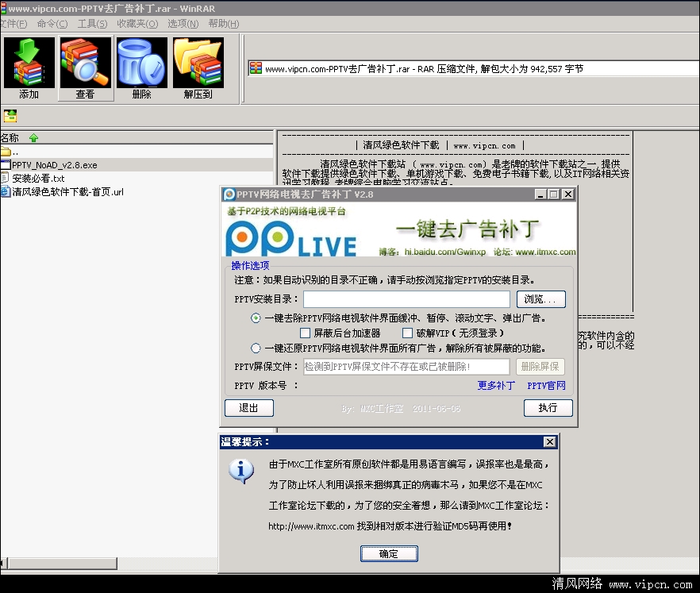Minimize the PPTV patch window

pos(540,194)
